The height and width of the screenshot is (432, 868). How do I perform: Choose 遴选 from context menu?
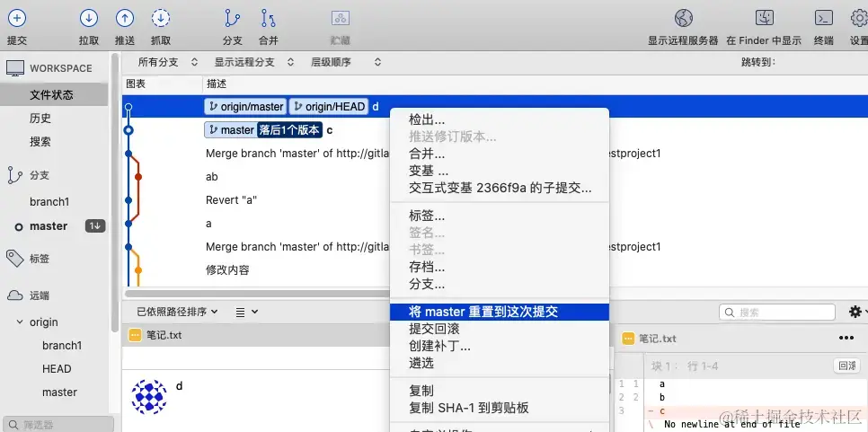coord(500,364)
